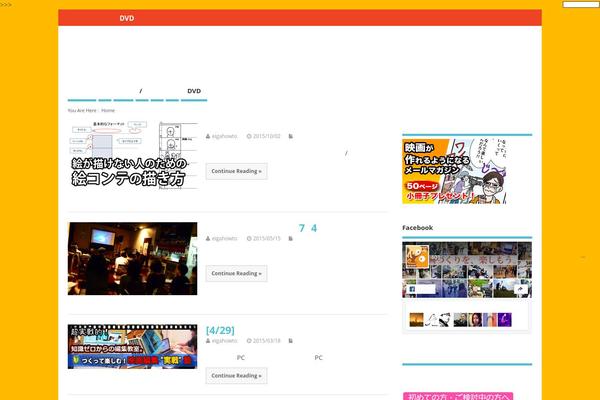Focus the small input field in the top-right corner
The image size is (600, 400).
(x=580, y=4)
